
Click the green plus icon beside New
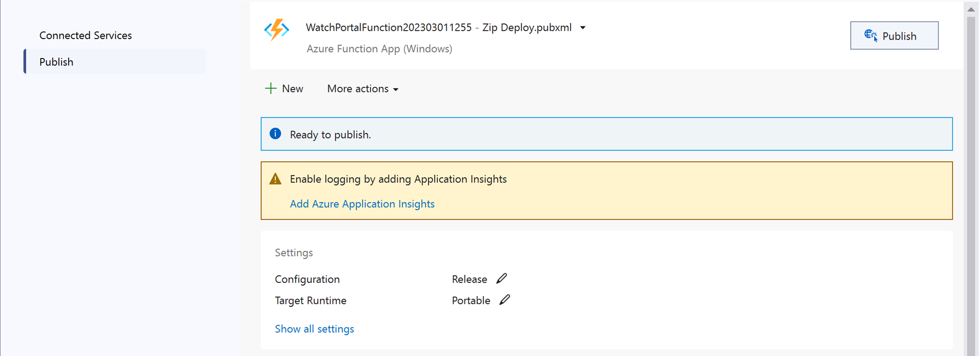(x=271, y=88)
